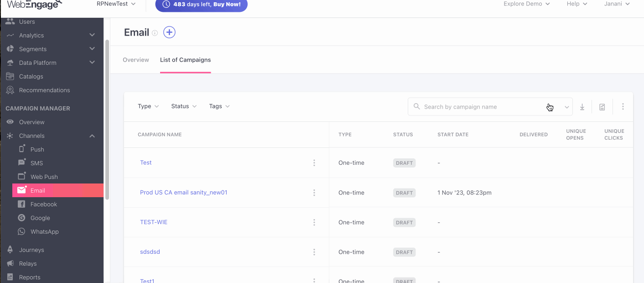Expand the Data Platform sidebar section
The image size is (644, 283).
coord(92,63)
